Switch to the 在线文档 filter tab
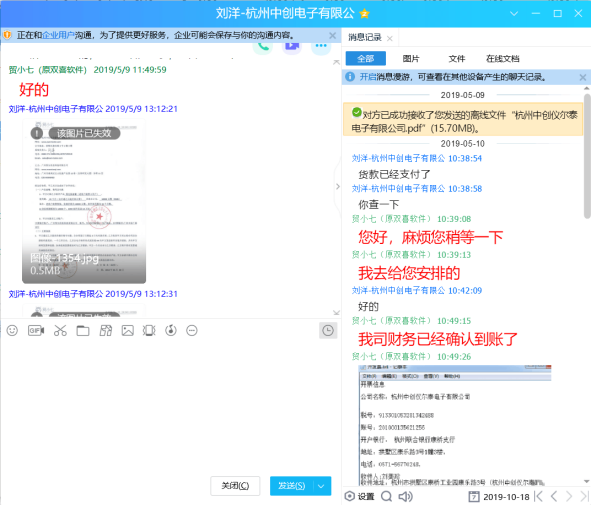This screenshot has width=591, height=506. pos(502,59)
